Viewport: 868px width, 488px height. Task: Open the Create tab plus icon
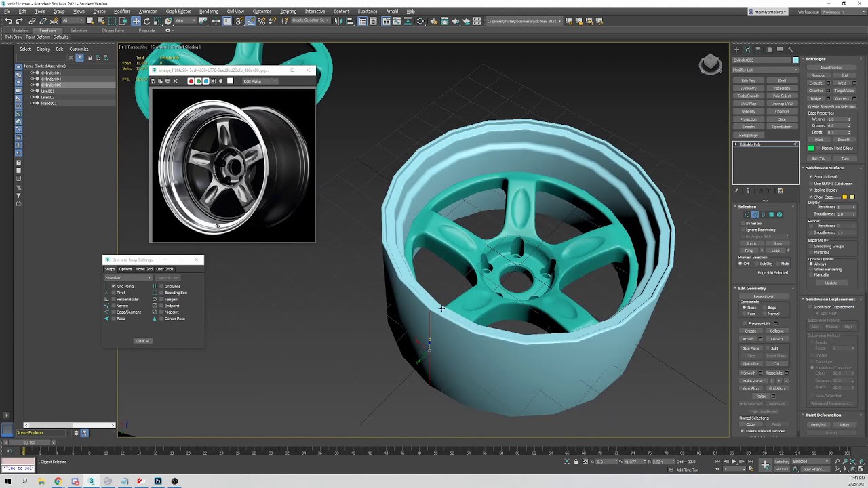point(736,49)
